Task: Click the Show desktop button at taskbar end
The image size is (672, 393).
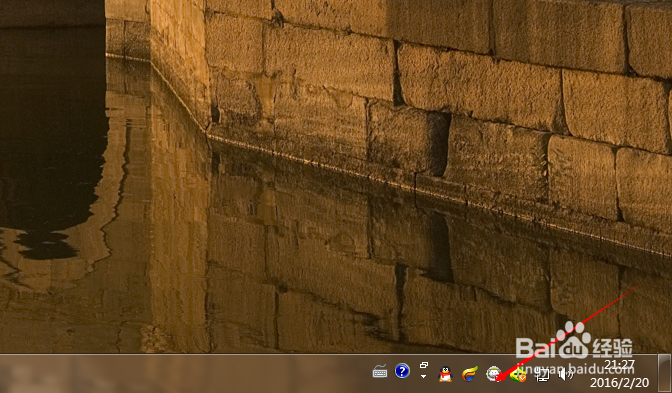Action: [x=665, y=373]
